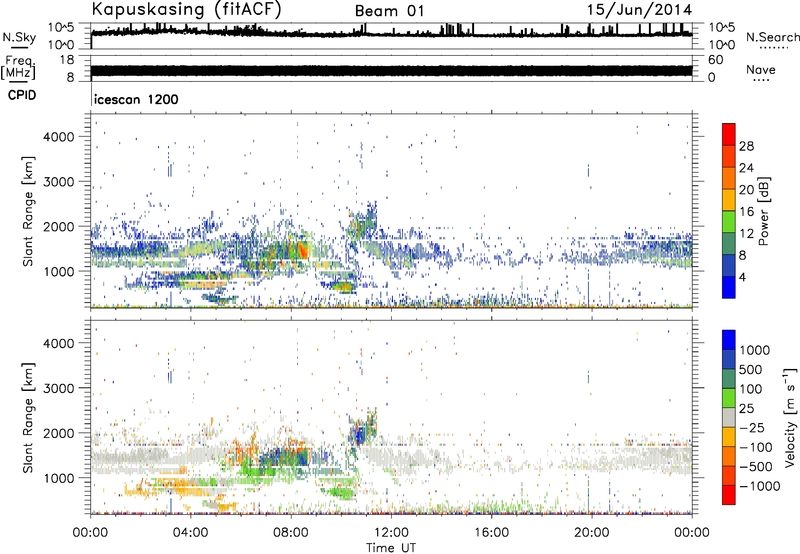Click the 500 label on velocity colorbar
This screenshot has height=554, width=800.
[749, 370]
